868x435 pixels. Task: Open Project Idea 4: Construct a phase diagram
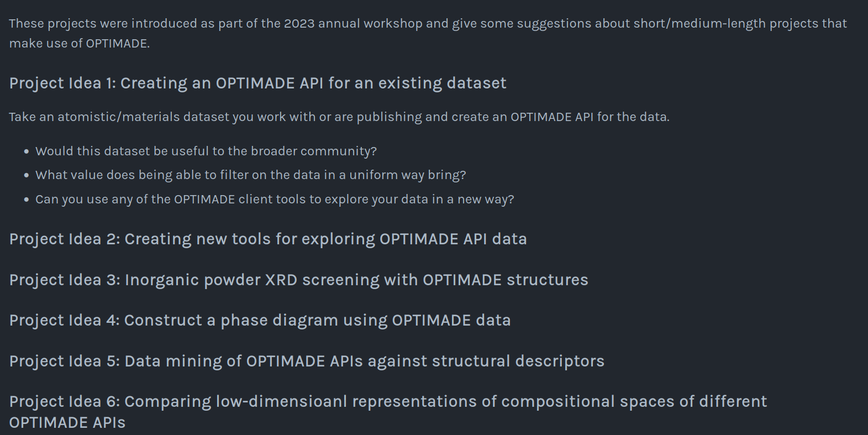[x=260, y=320]
